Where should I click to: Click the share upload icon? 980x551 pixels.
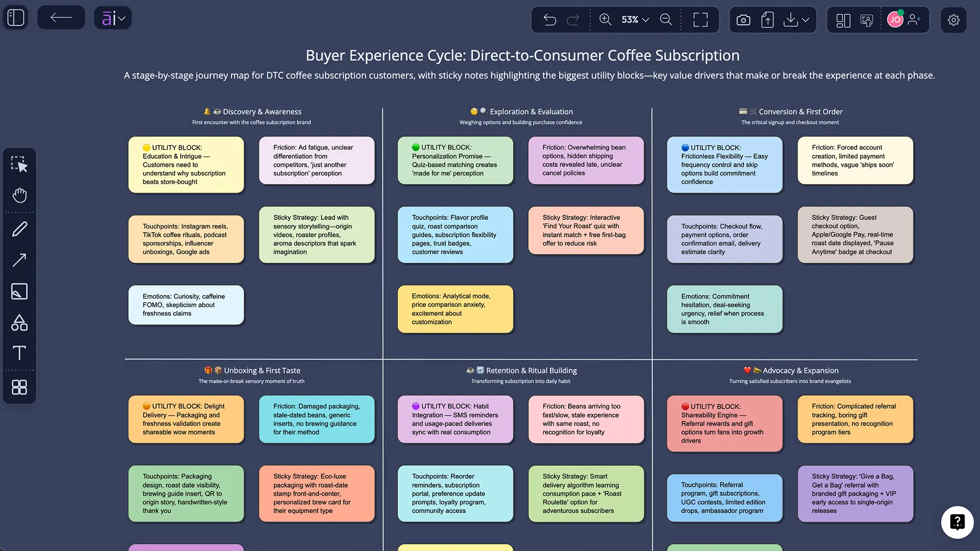tap(767, 20)
